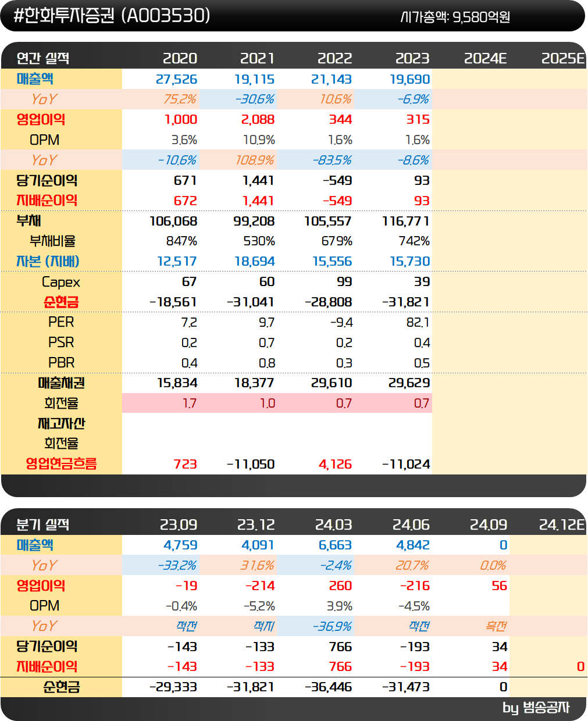Click the 2024E column header
Screen dimensions: 588x721
click(x=486, y=58)
